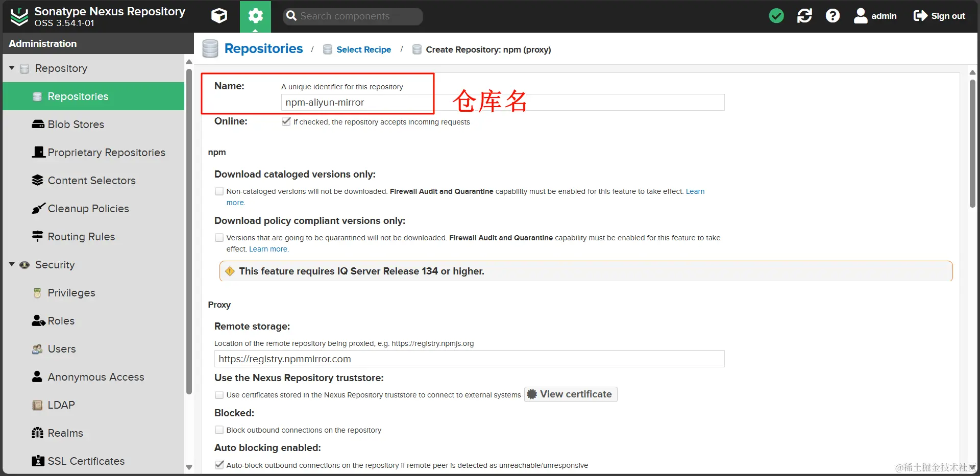
Task: Open the Browse cube icon
Action: tap(219, 16)
